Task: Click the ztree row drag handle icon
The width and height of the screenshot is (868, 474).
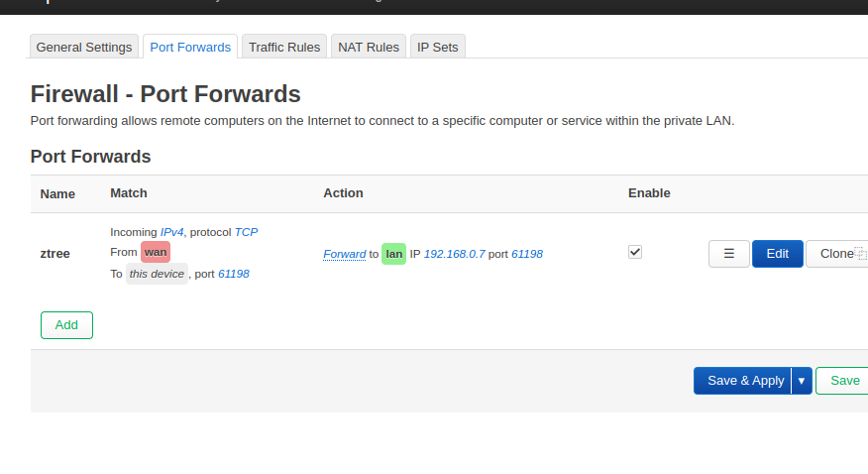Action: click(728, 254)
